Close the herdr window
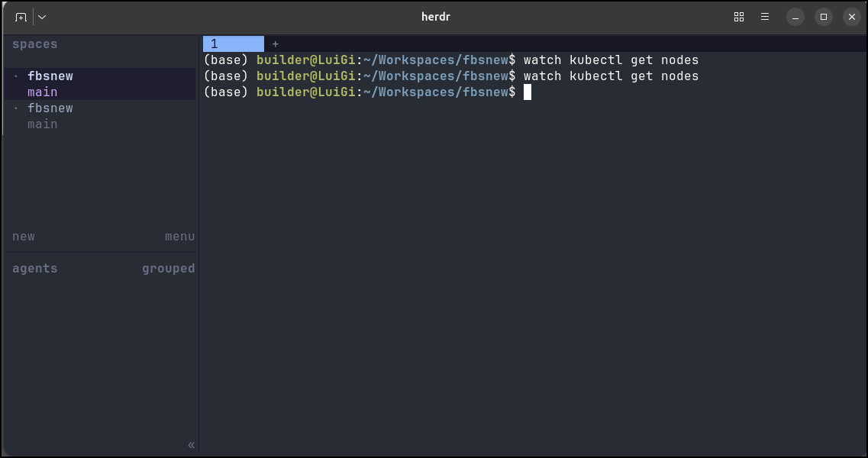The image size is (868, 458). click(x=851, y=17)
